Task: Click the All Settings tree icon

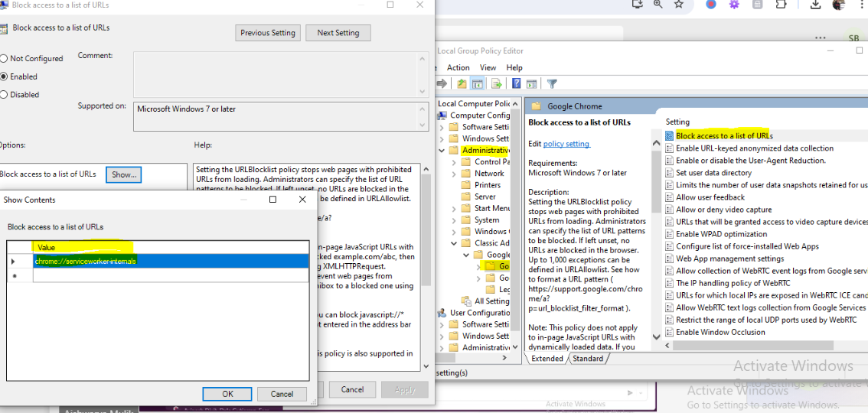Action: pyautogui.click(x=467, y=301)
